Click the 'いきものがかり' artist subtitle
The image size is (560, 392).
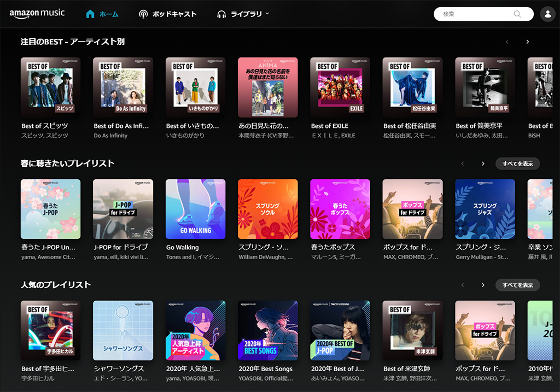tap(185, 136)
